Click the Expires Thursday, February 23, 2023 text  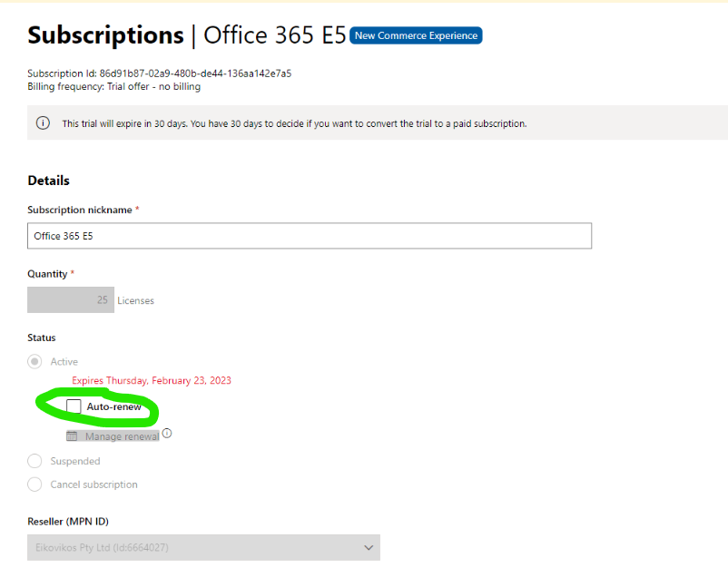point(152,380)
